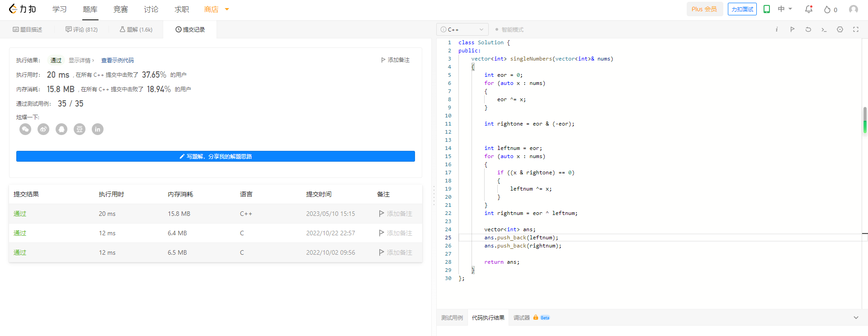The image size is (868, 336).
Task: Click Plus 会员 button
Action: point(704,9)
